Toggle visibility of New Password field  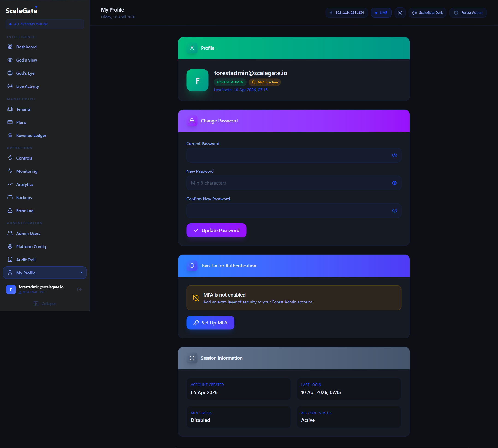tap(394, 183)
